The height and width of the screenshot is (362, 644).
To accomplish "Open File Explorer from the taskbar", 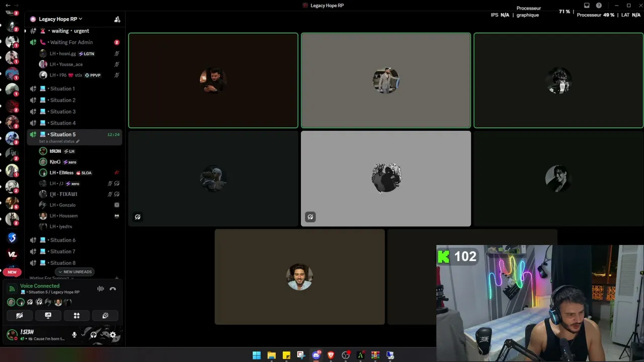I will (x=272, y=355).
